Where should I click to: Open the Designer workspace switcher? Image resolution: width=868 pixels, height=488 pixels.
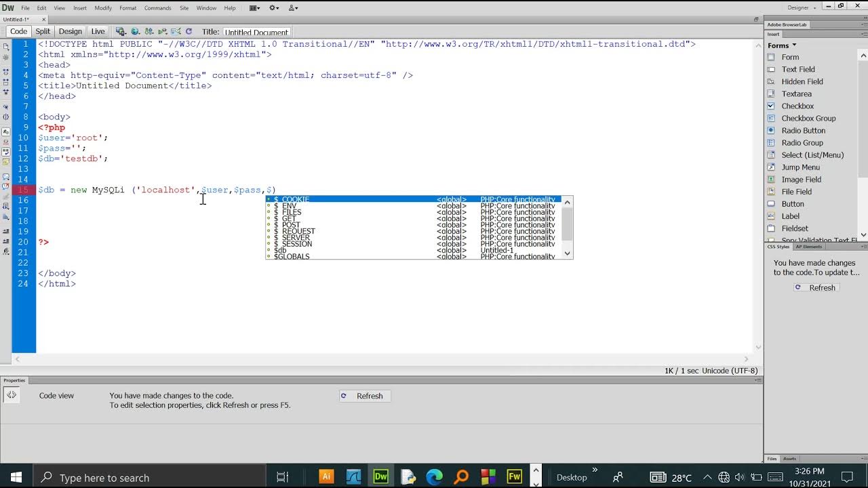pos(802,7)
